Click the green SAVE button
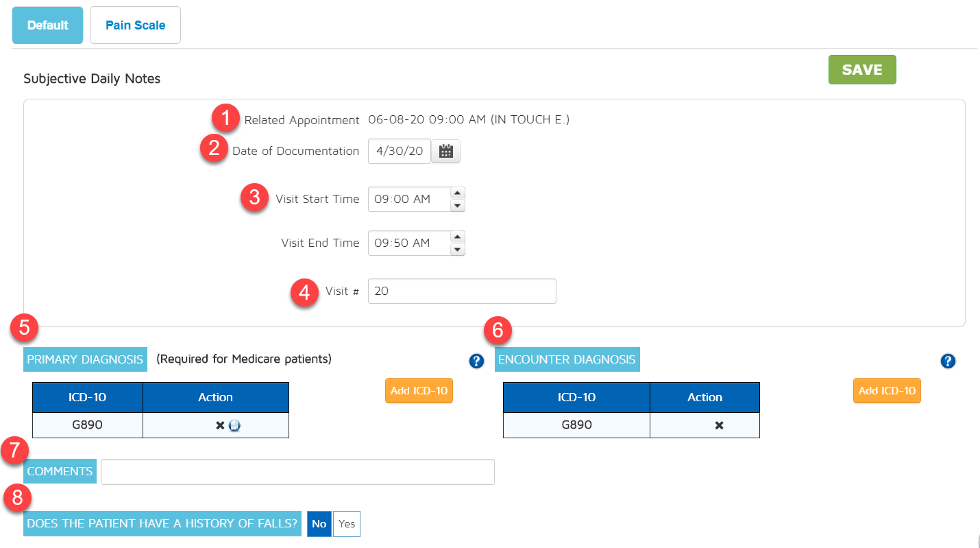 click(x=861, y=70)
